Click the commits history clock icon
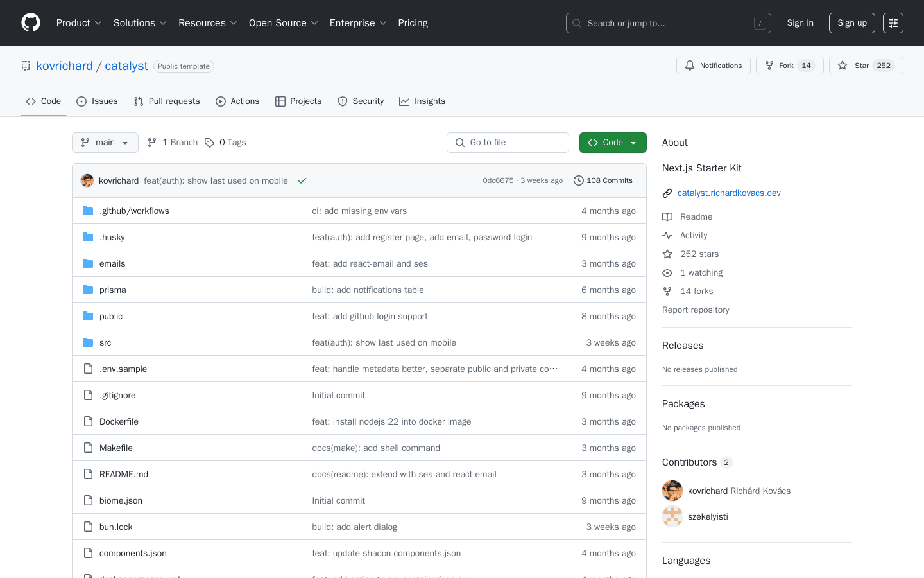The height and width of the screenshot is (578, 924). [x=578, y=180]
